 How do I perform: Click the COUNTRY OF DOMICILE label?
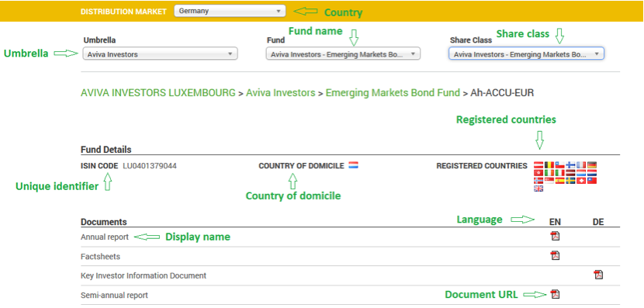point(302,166)
